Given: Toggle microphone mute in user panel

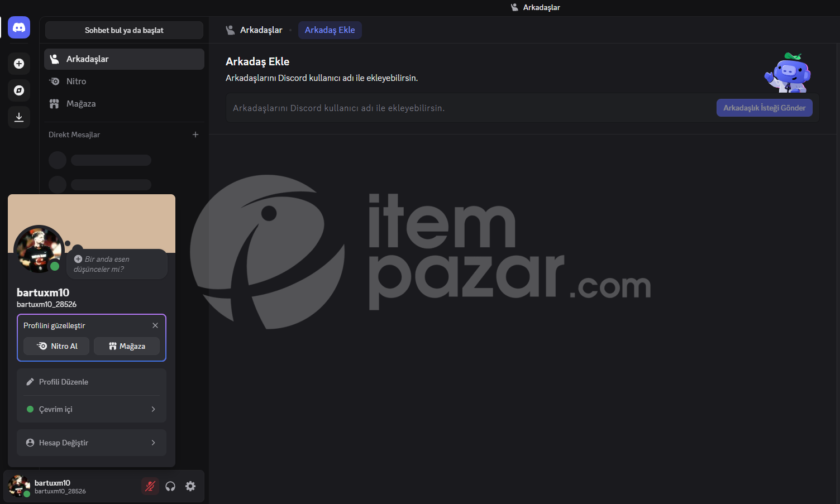Looking at the screenshot, I should pos(150,486).
